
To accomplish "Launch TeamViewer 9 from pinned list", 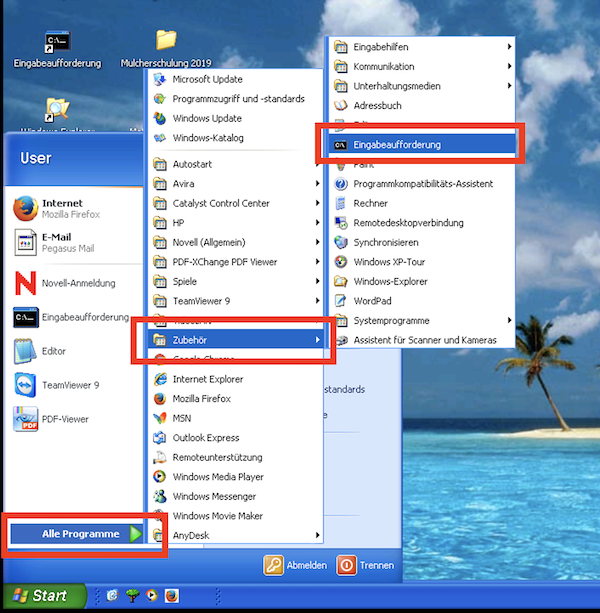I will point(25,385).
